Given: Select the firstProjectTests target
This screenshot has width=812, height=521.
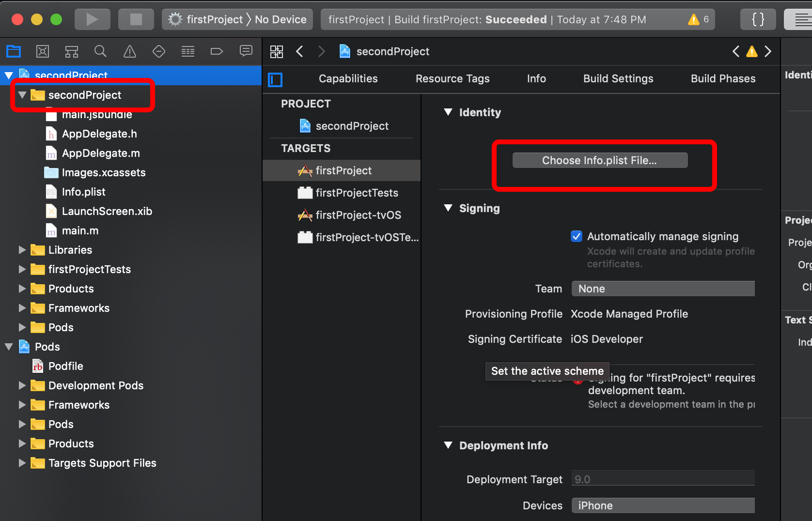Looking at the screenshot, I should coord(342,193).
